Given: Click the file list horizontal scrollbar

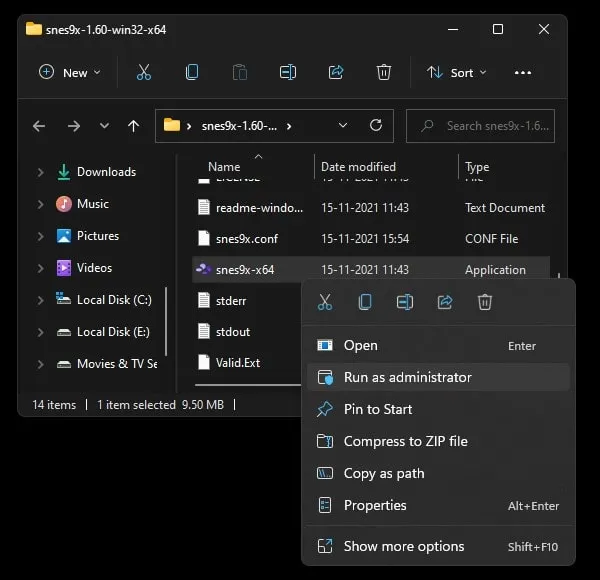Looking at the screenshot, I should pyautogui.click(x=248, y=385).
